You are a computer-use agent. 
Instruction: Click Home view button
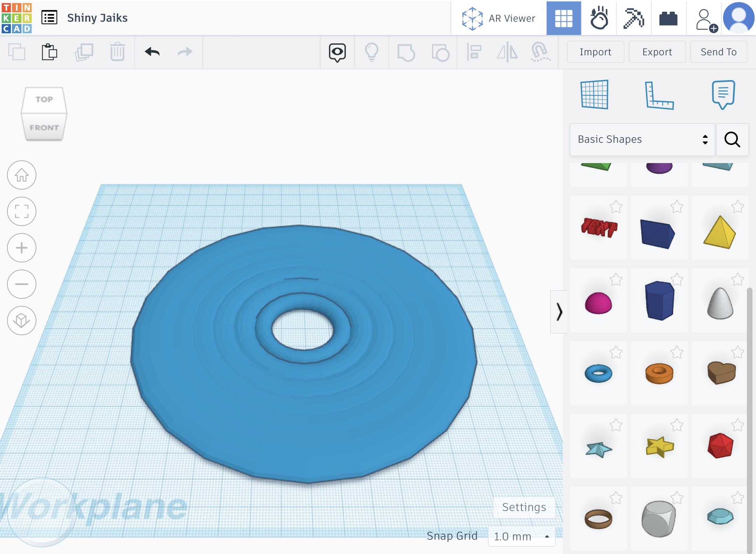coord(22,175)
